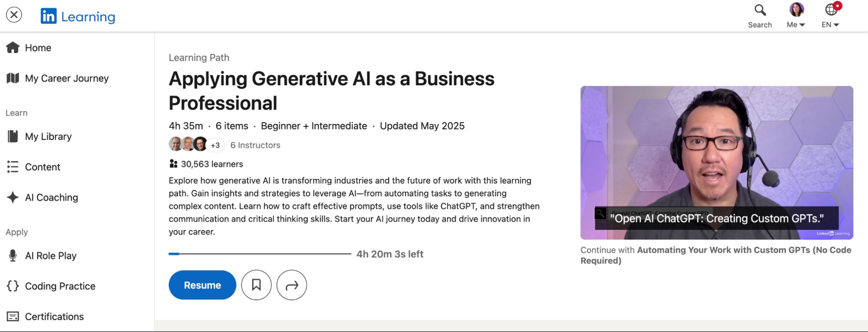
Task: Expand the +3 instructors avatar group
Action: pos(215,145)
